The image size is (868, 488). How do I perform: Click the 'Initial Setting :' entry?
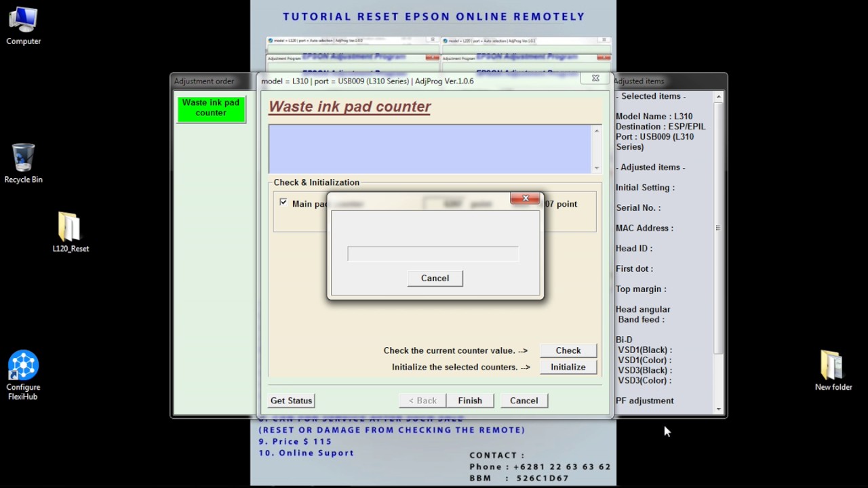[x=645, y=188]
